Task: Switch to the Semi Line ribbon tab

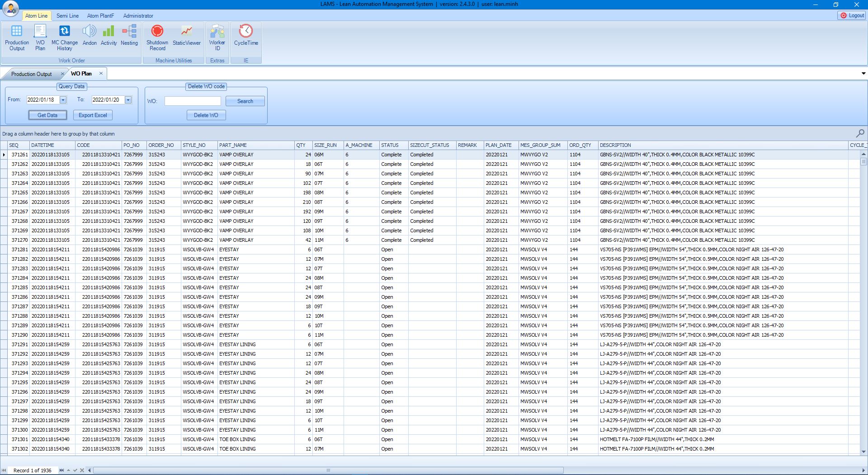Action: pyautogui.click(x=67, y=16)
